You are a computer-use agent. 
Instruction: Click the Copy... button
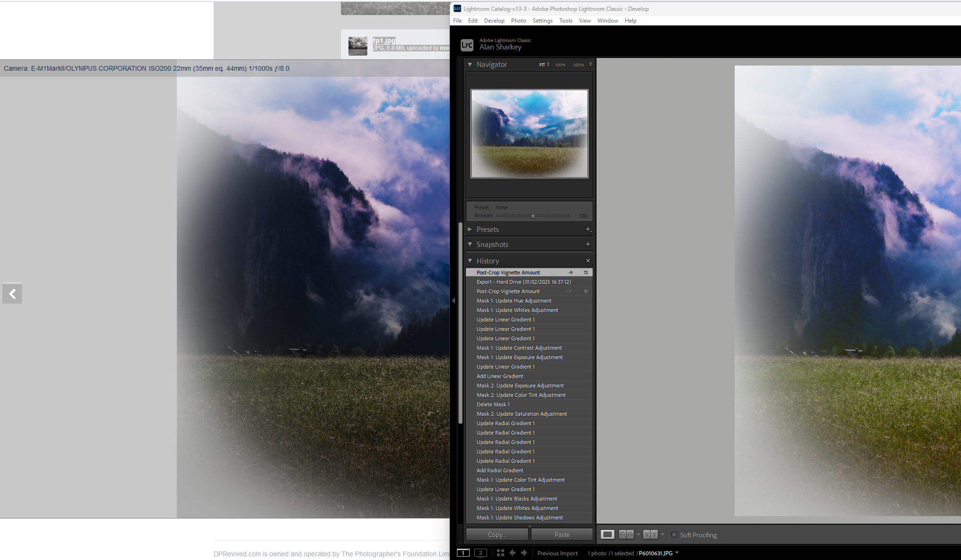497,535
